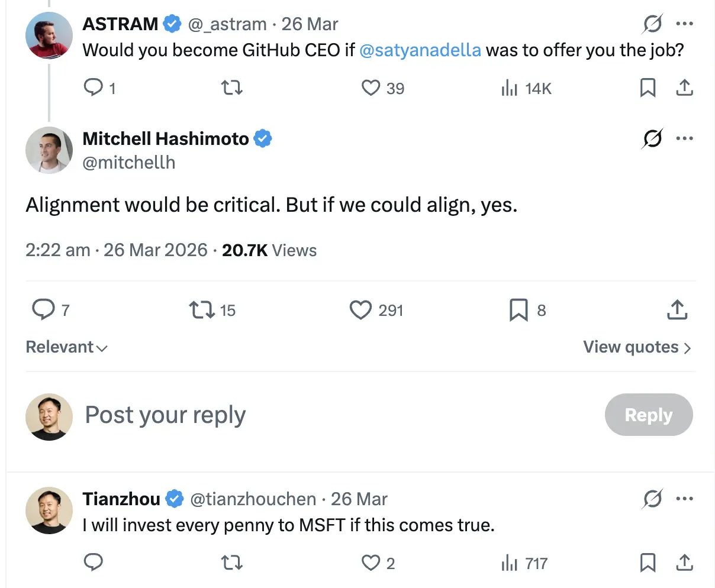The image size is (715, 588).
Task: Open Mitchell Hashimoto's profile picture
Action: [49, 150]
